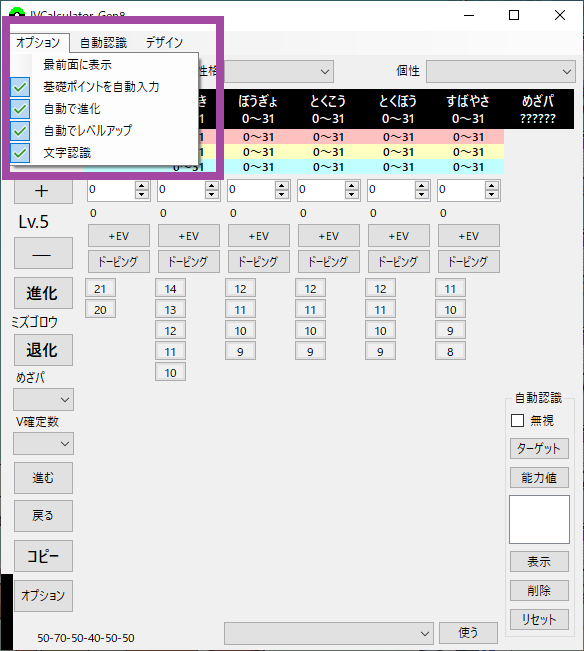Image resolution: width=584 pixels, height=651 pixels.
Task: Click the 戻る button
Action: [43, 516]
